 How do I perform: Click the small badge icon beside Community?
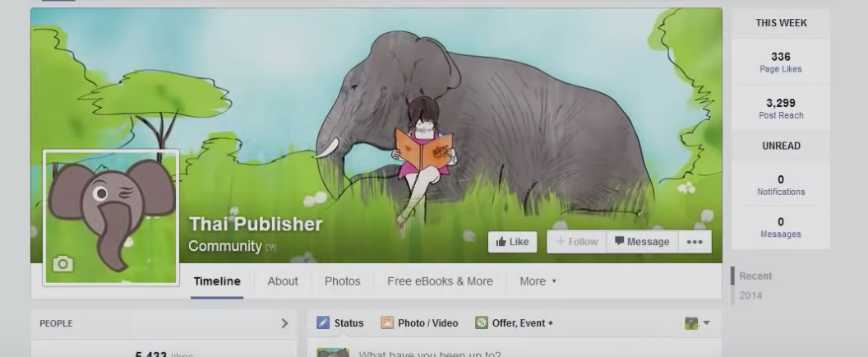(270, 248)
